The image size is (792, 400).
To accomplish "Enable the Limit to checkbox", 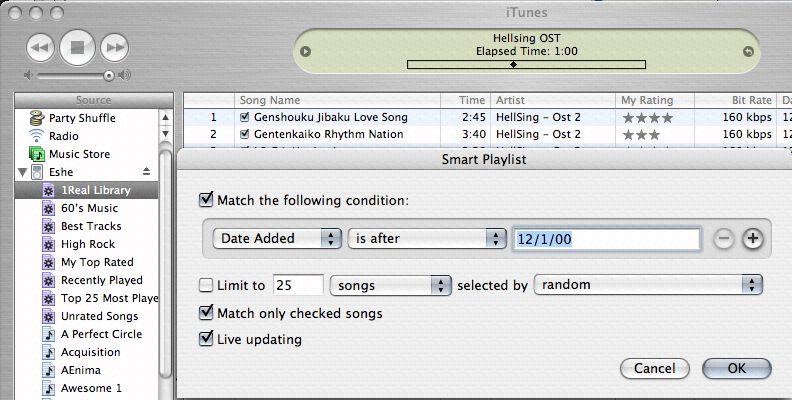I will pyautogui.click(x=206, y=285).
